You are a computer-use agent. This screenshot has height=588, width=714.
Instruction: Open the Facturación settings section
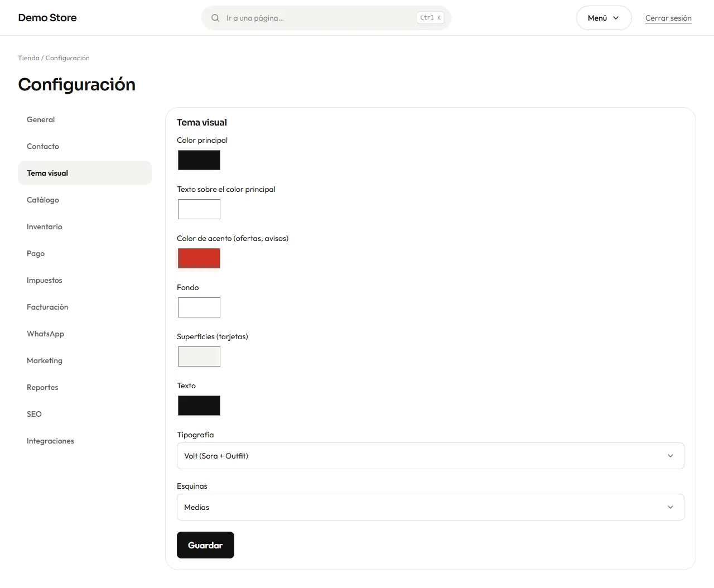pyautogui.click(x=85, y=307)
